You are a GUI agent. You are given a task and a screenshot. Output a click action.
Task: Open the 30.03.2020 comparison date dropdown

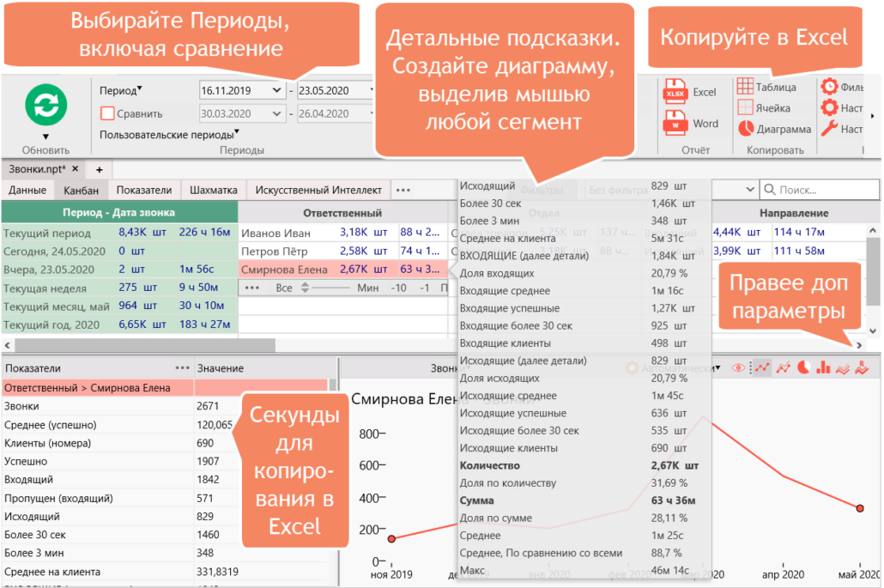(276, 113)
